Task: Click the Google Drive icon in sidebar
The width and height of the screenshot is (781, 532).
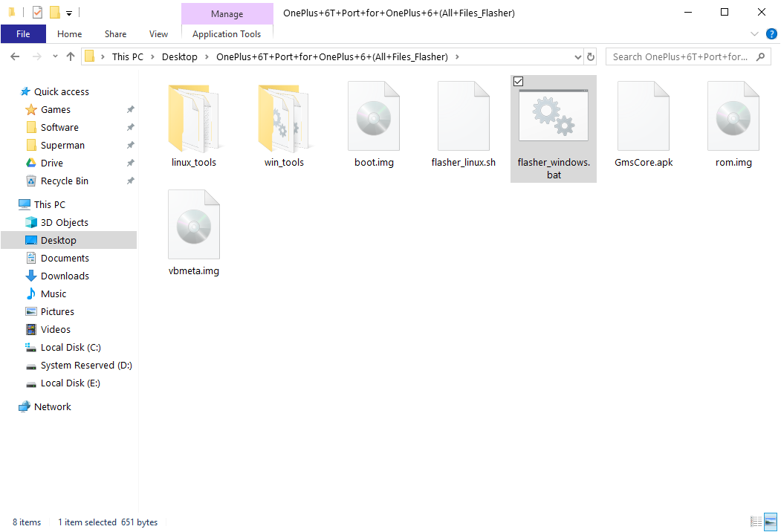Action: click(x=31, y=163)
